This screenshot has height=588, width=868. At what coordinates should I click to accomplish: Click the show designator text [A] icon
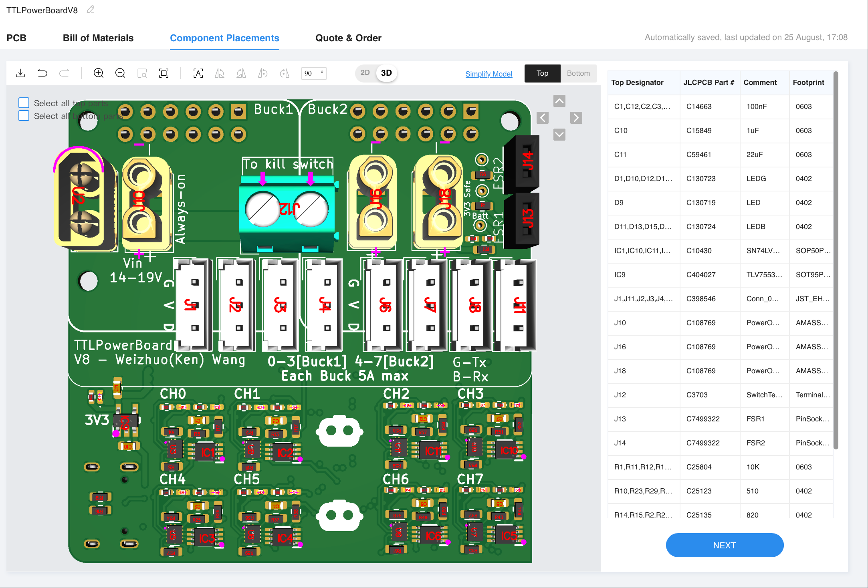(x=198, y=73)
